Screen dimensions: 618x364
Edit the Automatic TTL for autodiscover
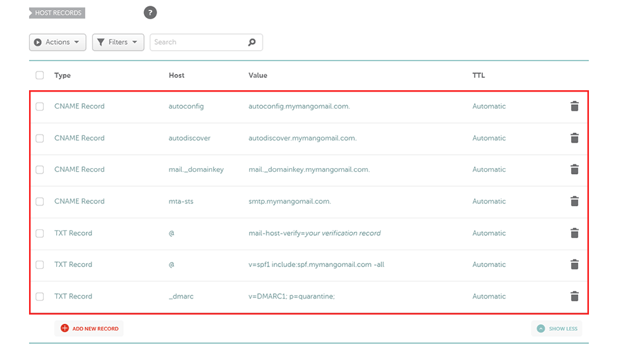(x=489, y=138)
